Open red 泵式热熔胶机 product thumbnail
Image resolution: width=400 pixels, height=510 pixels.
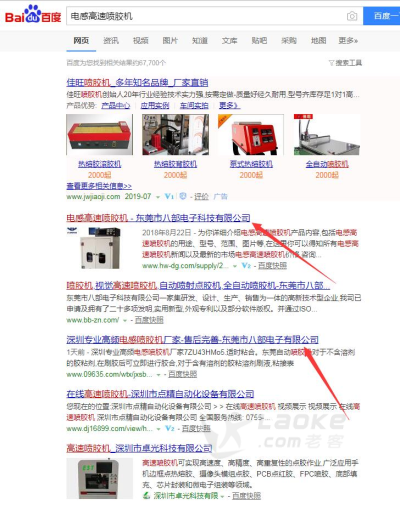251,135
